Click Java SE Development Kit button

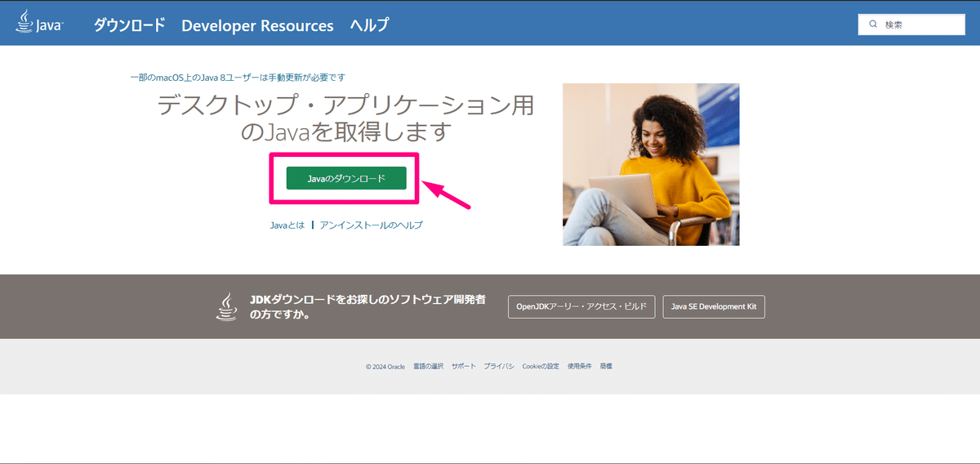click(714, 306)
